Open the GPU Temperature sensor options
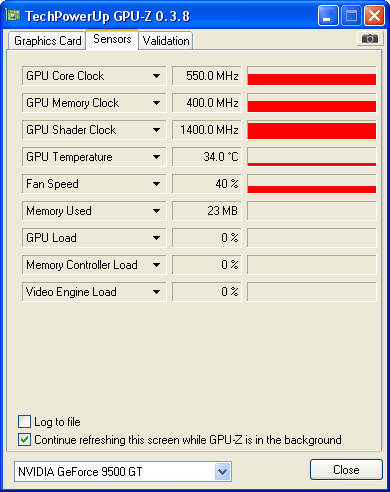Image resolution: width=390 pixels, height=492 pixels. click(156, 157)
